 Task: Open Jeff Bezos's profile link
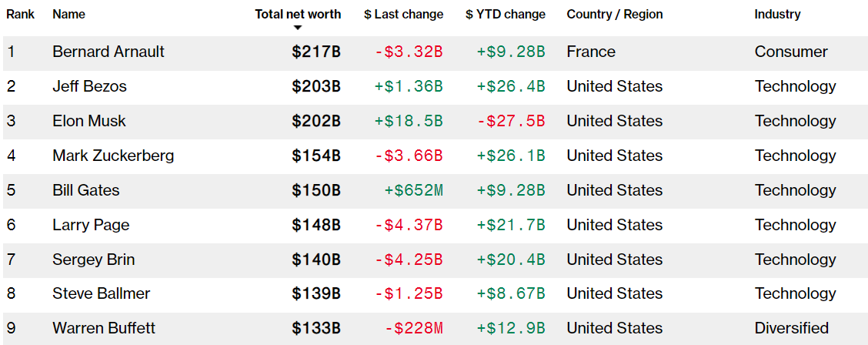coord(89,86)
